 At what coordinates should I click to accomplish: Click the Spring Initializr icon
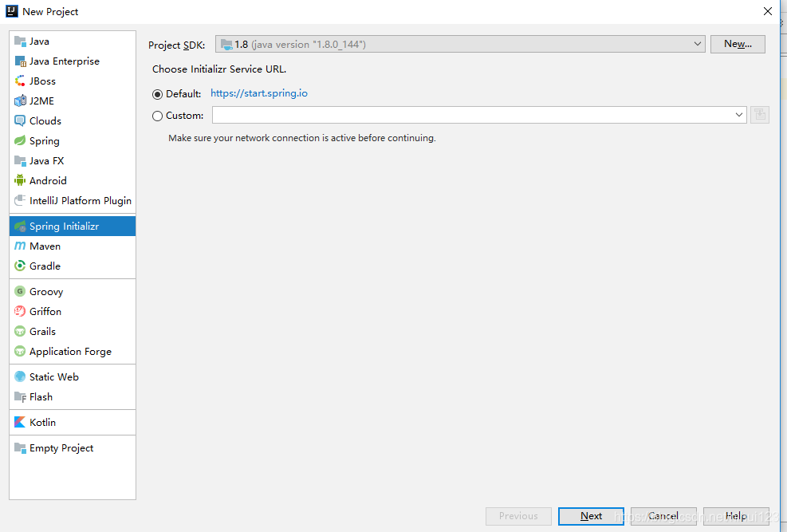[20, 227]
